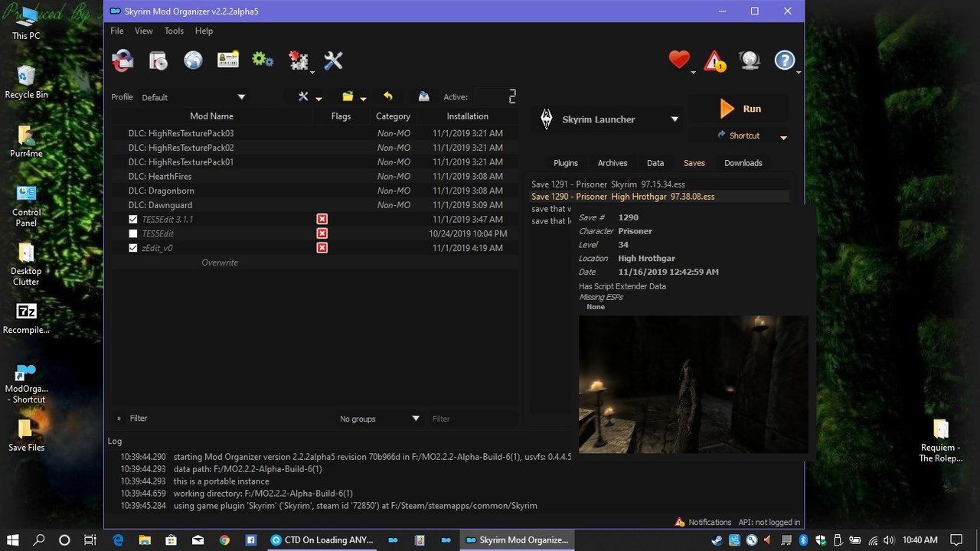Open the File menu
Viewport: 980px width, 551px height.
click(x=116, y=31)
